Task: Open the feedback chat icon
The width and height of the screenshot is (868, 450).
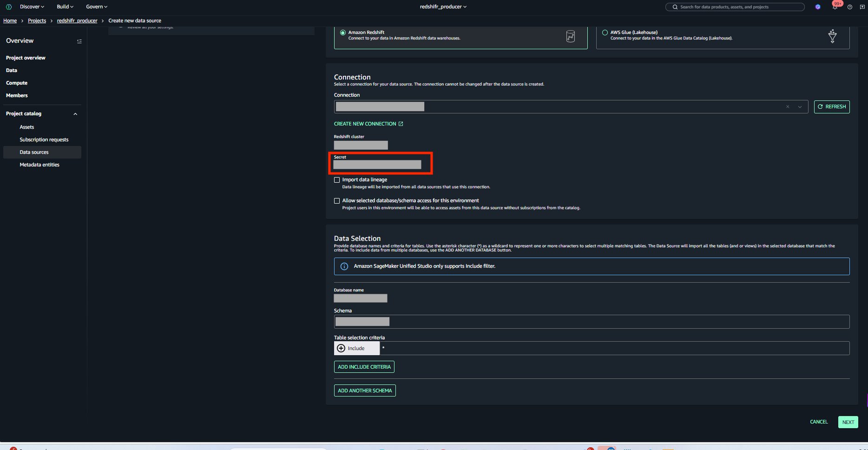Action: tap(862, 7)
